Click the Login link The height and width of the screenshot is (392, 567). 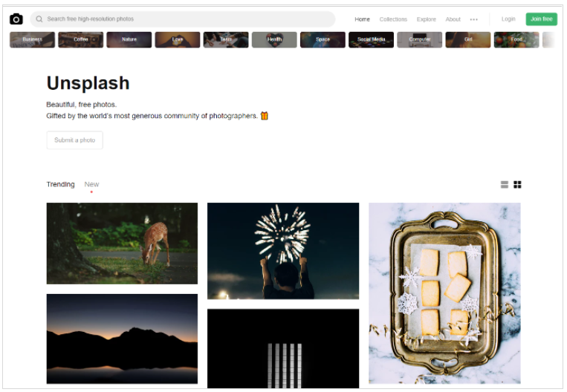tap(508, 19)
